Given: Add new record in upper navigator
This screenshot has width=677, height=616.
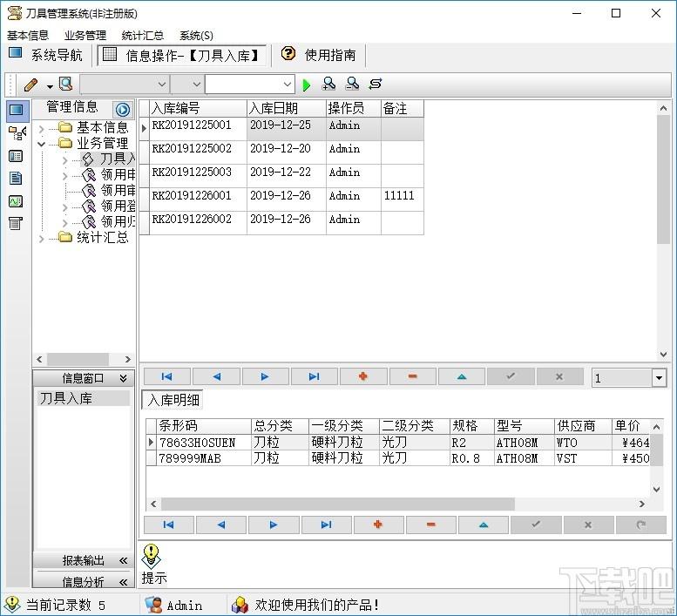Looking at the screenshot, I should 363,377.
